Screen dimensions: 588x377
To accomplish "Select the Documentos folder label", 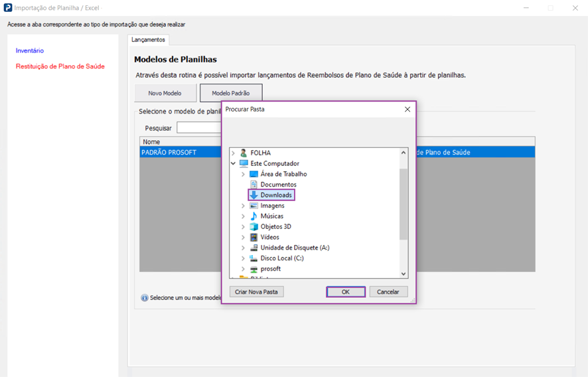I will (278, 185).
